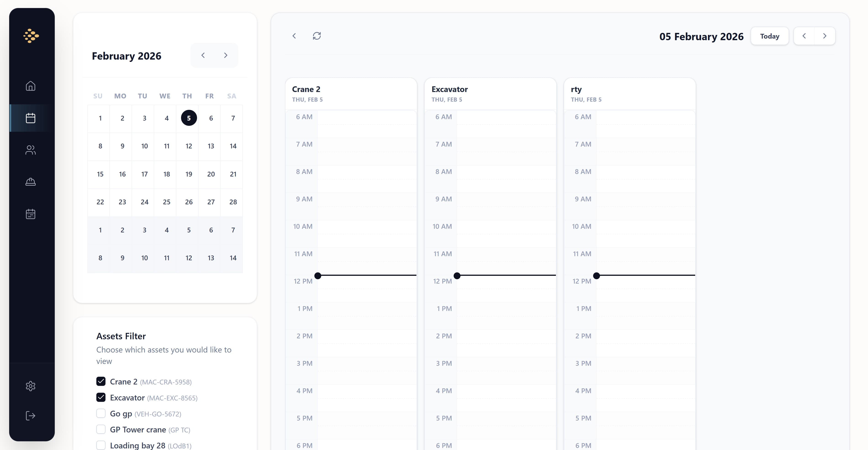Click the Today button
The width and height of the screenshot is (868, 450).
tap(770, 36)
